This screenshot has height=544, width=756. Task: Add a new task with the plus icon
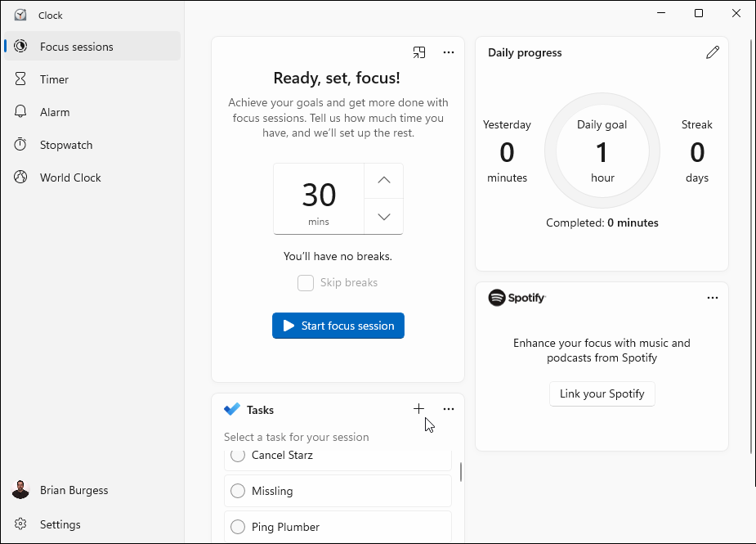tap(418, 408)
